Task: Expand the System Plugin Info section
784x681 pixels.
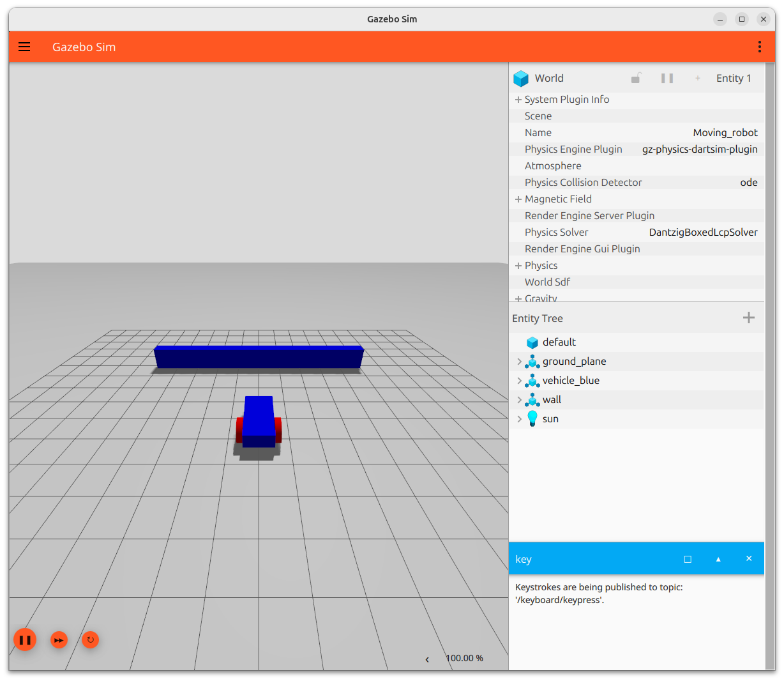Action: (518, 100)
